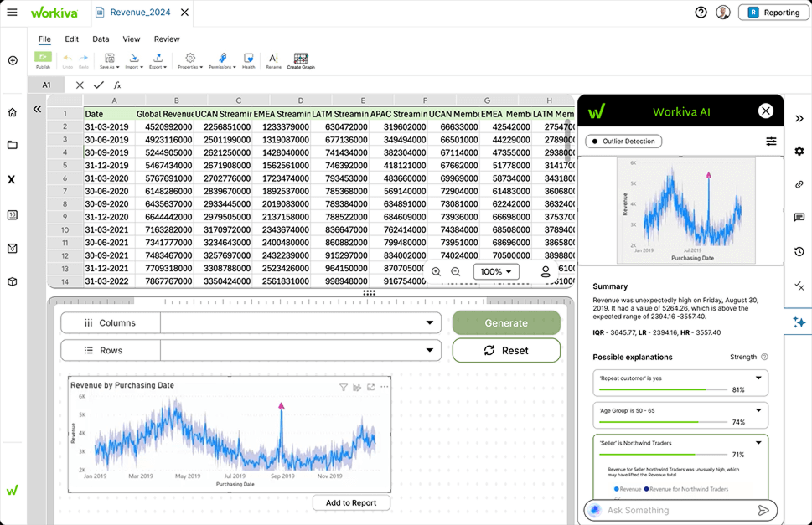Image resolution: width=812 pixels, height=525 pixels.
Task: Click the Health toolbar icon
Action: [249, 60]
